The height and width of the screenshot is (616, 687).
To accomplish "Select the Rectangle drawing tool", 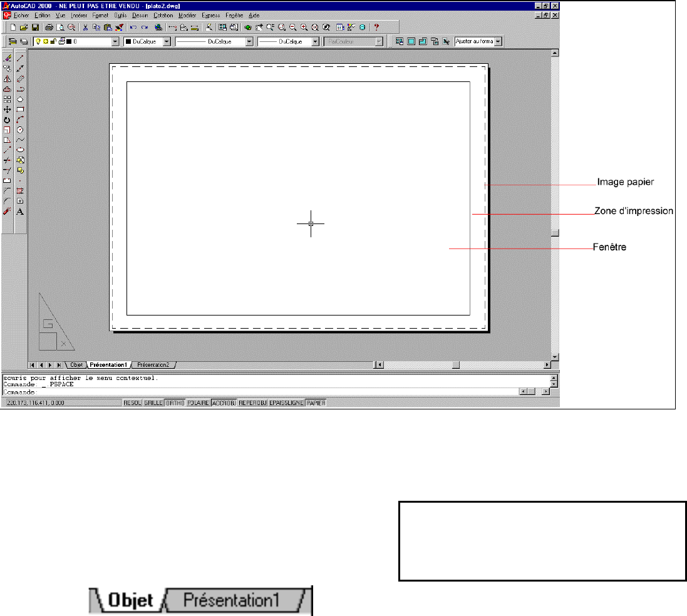I will coord(20,110).
